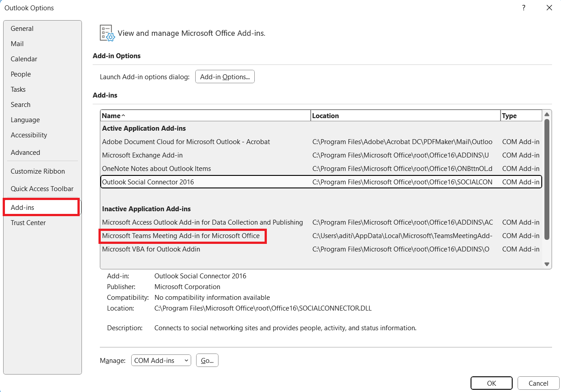Viewport: 561px width, 392px height.
Task: Click the help question mark icon
Action: tap(524, 8)
